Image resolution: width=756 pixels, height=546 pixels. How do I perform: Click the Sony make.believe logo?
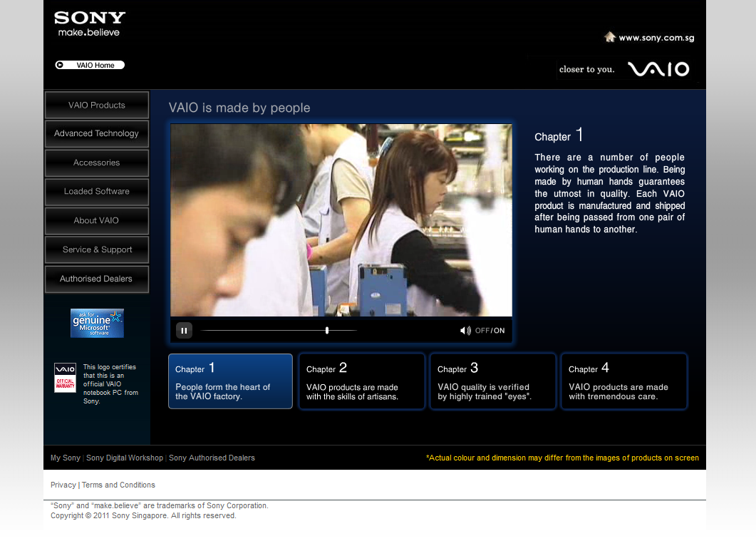[x=90, y=24]
